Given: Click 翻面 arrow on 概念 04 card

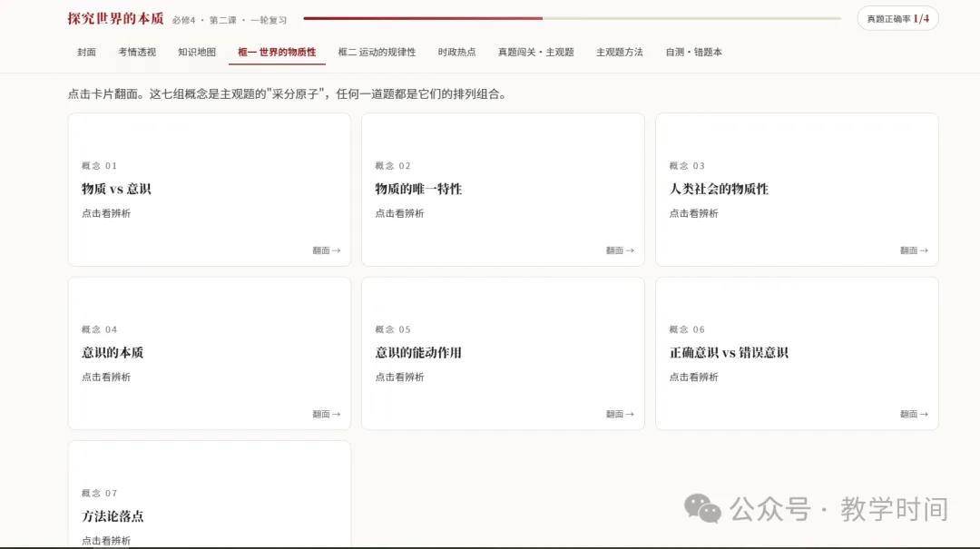Looking at the screenshot, I should coord(327,414).
